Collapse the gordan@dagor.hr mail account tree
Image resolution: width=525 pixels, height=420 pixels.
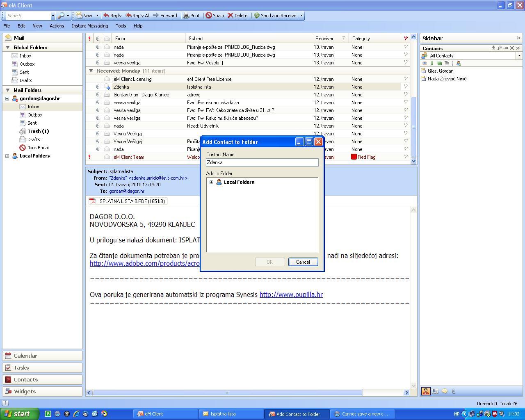(7, 98)
